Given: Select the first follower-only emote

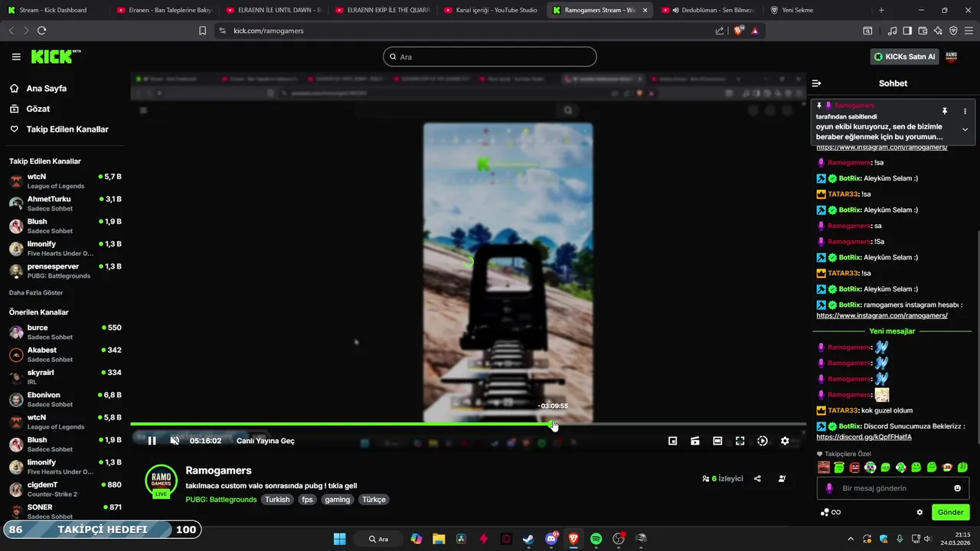Looking at the screenshot, I should click(824, 468).
